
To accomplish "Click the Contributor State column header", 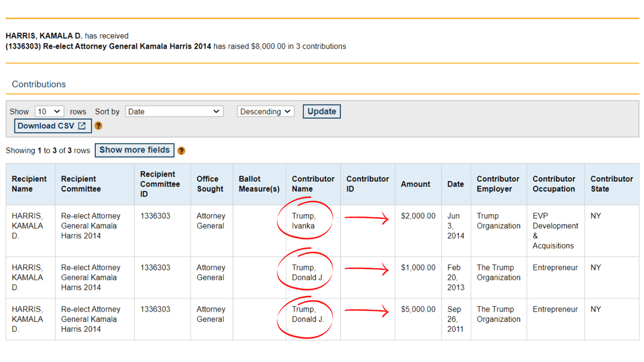I will pyautogui.click(x=611, y=184).
